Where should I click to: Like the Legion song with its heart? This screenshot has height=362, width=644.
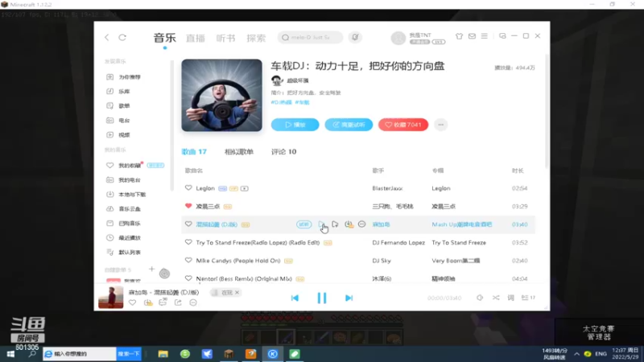coord(188,188)
